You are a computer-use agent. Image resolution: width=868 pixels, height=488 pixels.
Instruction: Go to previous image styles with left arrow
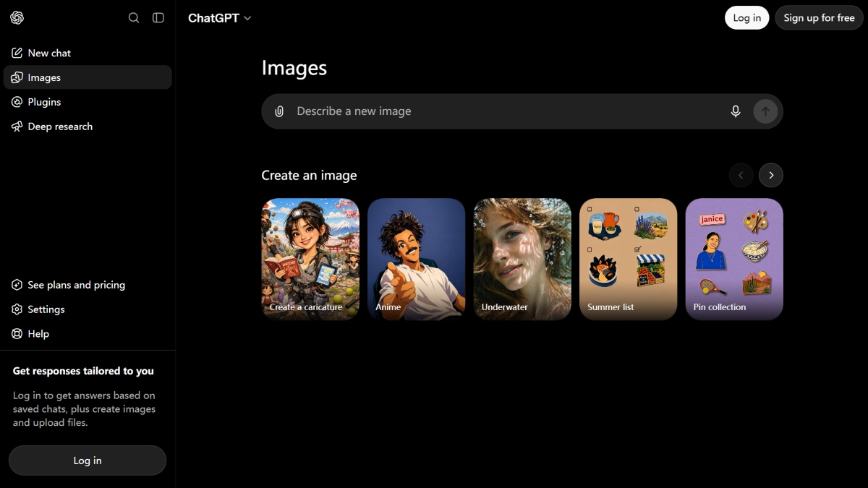click(x=741, y=175)
